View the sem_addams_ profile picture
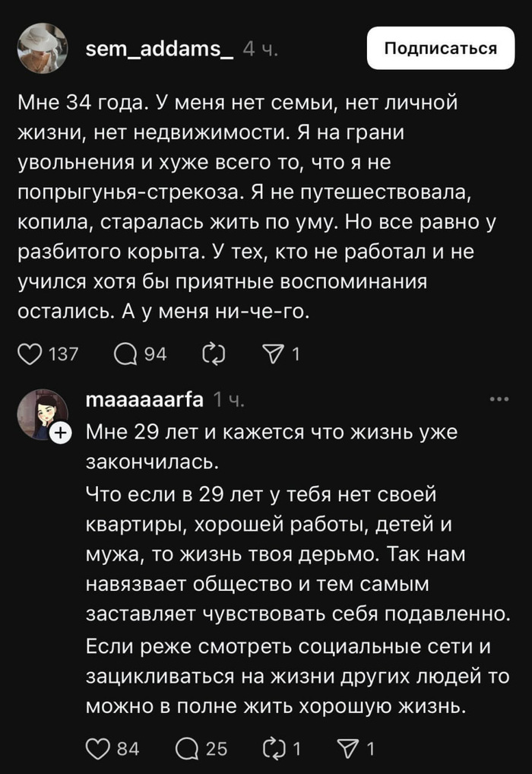Screen dimensions: 532x774 pos(42,48)
